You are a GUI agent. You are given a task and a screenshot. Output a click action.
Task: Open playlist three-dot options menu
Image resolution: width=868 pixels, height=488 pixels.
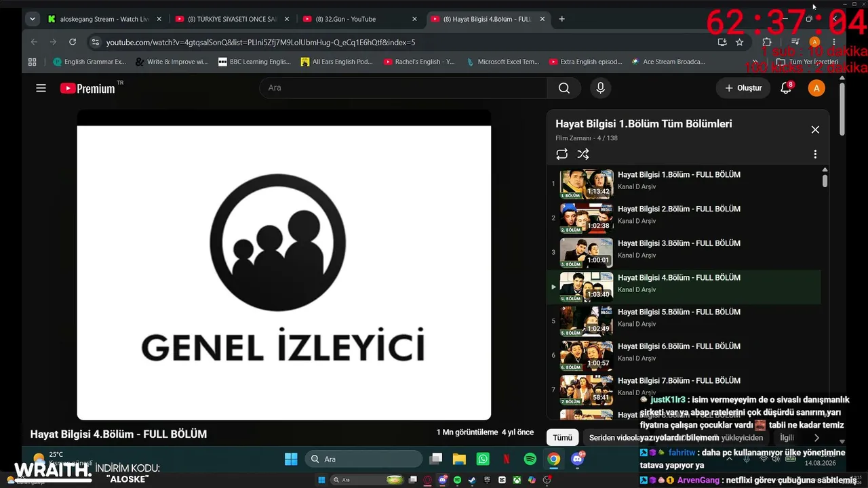pyautogui.click(x=815, y=155)
